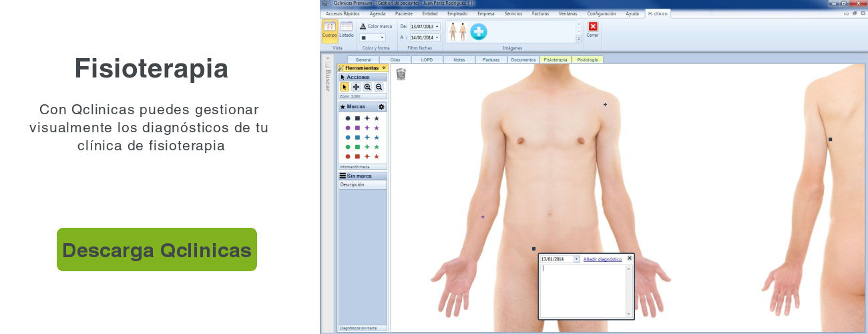Open the Agenda menu

377,13
